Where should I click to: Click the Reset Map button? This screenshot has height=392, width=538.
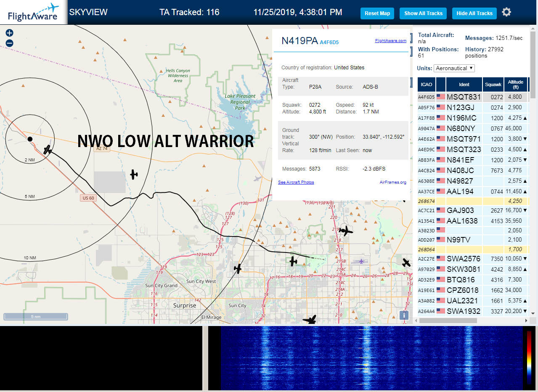pos(377,13)
